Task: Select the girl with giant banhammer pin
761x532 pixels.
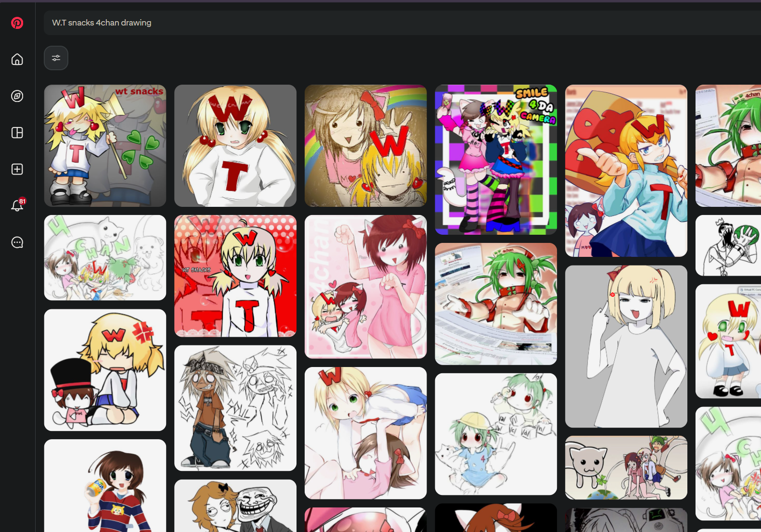Action: point(626,171)
